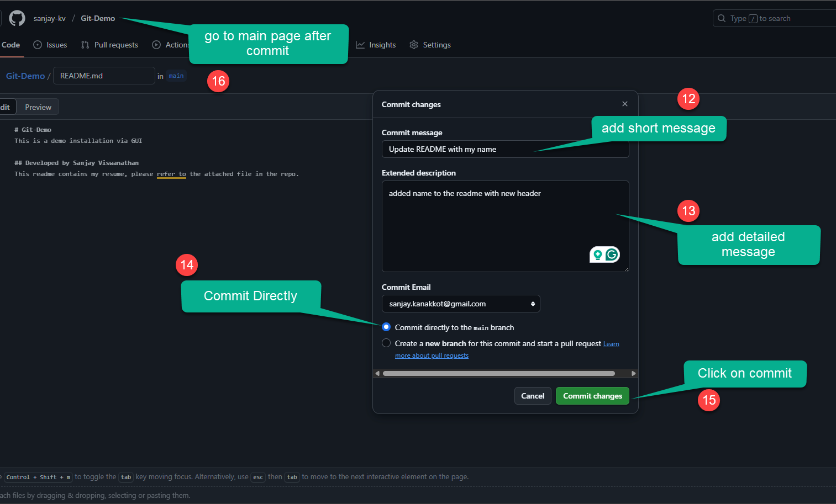The width and height of the screenshot is (836, 504).
Task: Click the Grammarly icon in the description box
Action: 612,254
